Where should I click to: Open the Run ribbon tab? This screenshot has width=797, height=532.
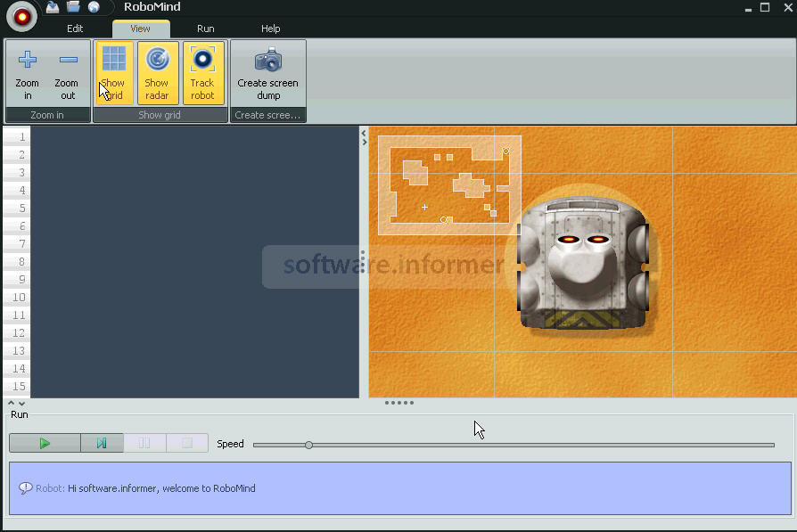pos(205,29)
